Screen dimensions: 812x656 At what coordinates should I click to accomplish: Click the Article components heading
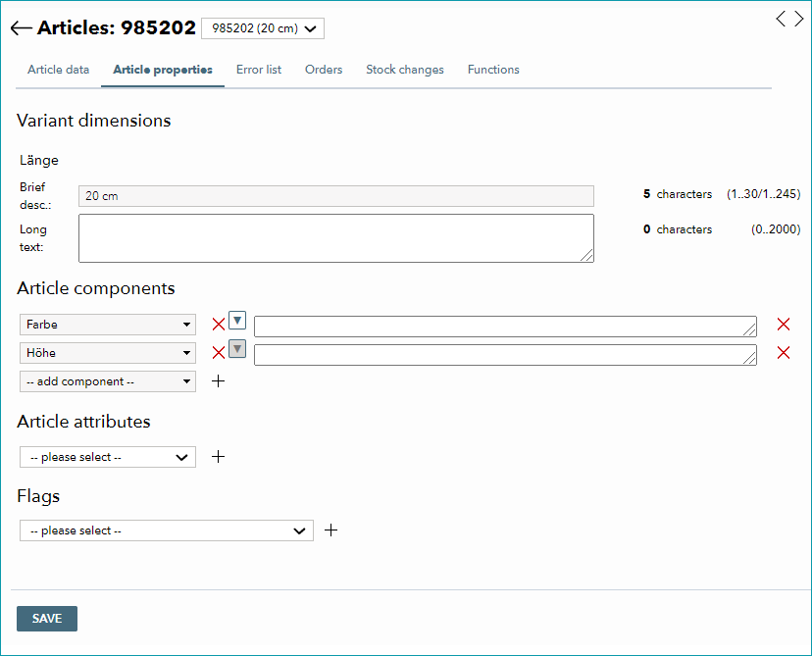tap(96, 288)
